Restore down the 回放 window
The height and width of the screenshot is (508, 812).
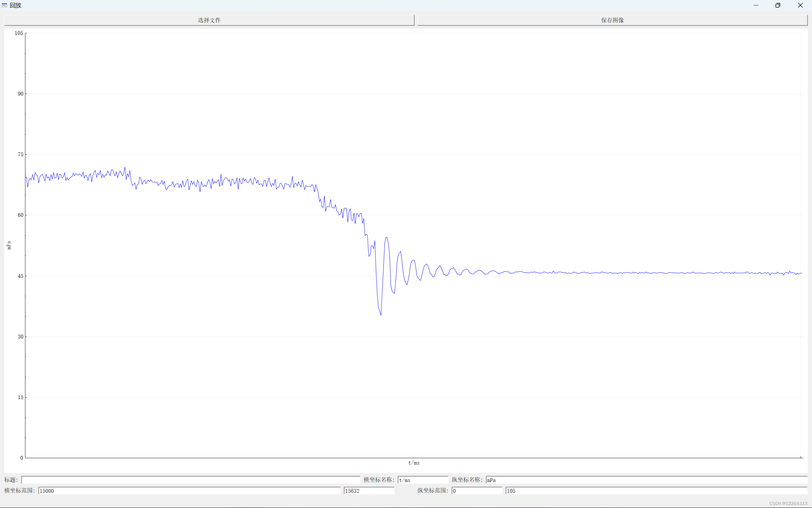pos(778,5)
